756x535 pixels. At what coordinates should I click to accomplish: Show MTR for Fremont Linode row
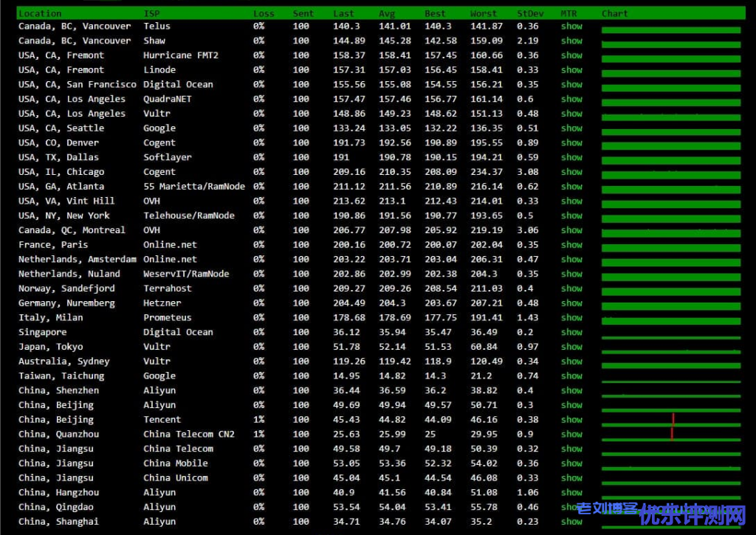click(x=571, y=70)
